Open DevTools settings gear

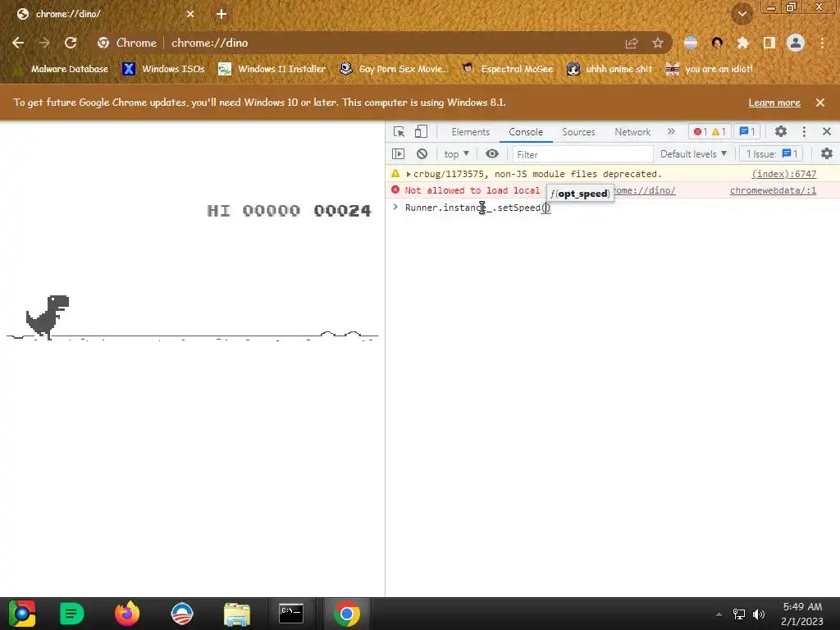(781, 131)
